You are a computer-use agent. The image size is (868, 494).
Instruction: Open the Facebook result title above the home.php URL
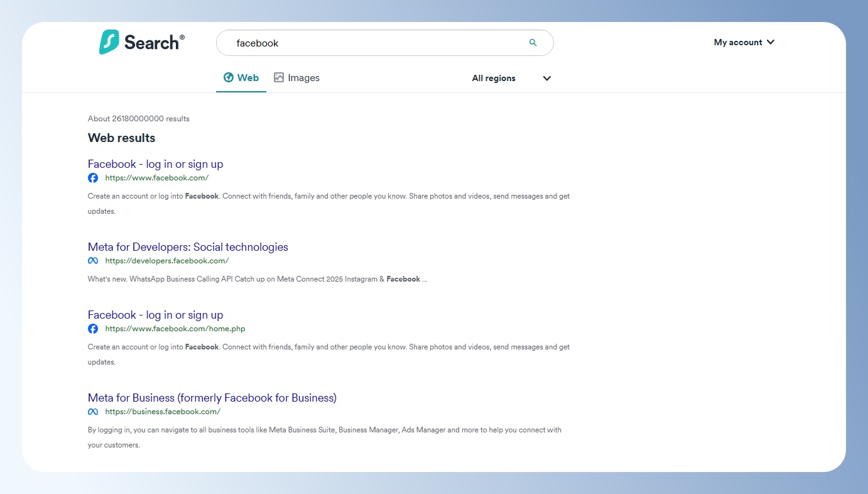tap(155, 315)
